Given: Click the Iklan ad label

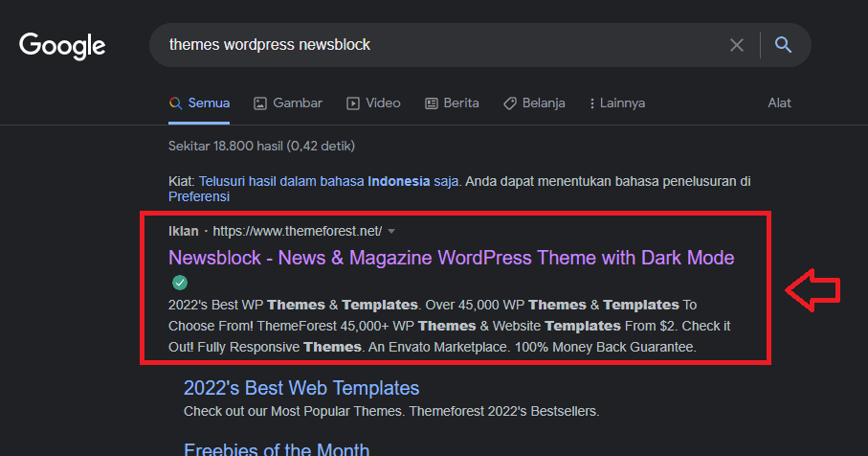Looking at the screenshot, I should (x=183, y=231).
